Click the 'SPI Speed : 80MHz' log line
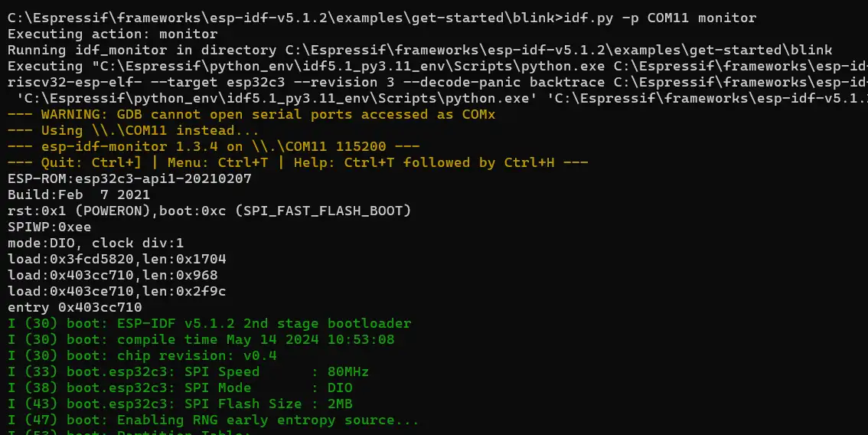 point(188,371)
